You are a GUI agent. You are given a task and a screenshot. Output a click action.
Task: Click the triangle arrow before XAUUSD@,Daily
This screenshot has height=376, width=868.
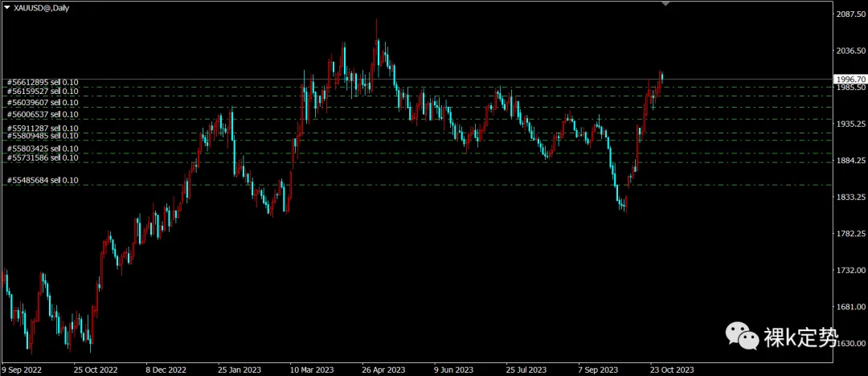6,8
